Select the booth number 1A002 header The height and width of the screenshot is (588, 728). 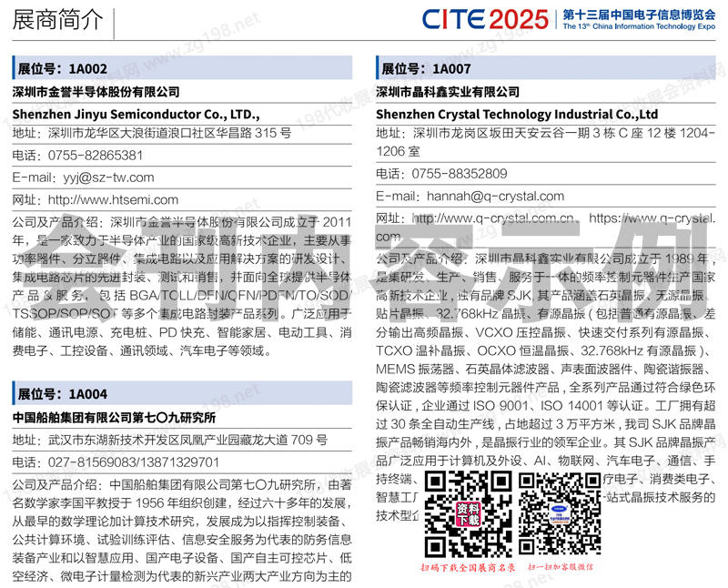tap(64, 68)
